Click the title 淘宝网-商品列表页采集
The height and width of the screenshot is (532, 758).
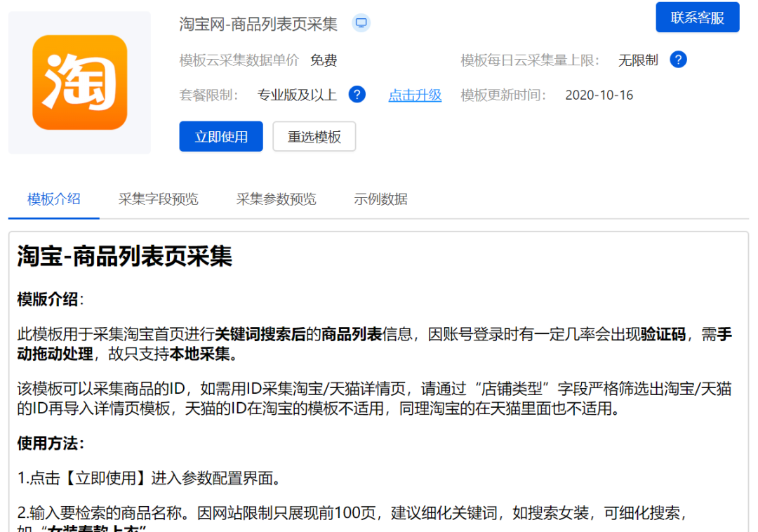tap(258, 24)
